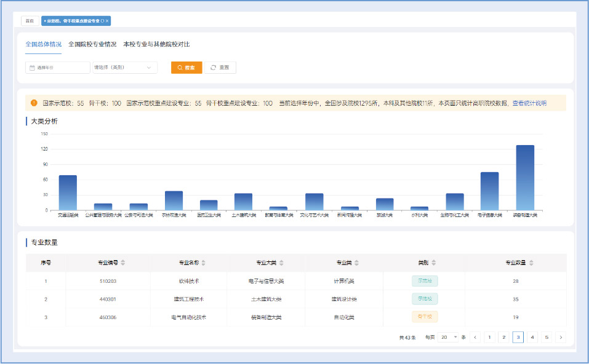Sort by 专业数量 using its arrows
The image size is (589, 364).
click(x=531, y=263)
